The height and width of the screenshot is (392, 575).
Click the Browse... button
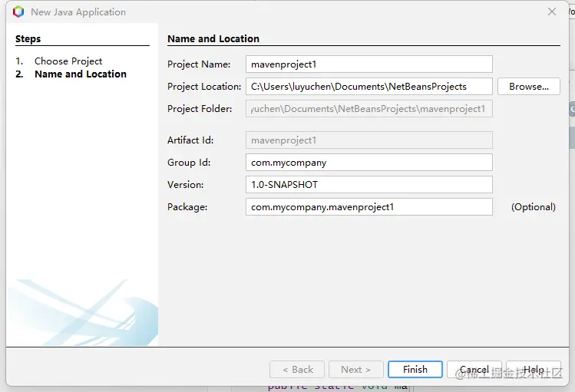click(528, 87)
